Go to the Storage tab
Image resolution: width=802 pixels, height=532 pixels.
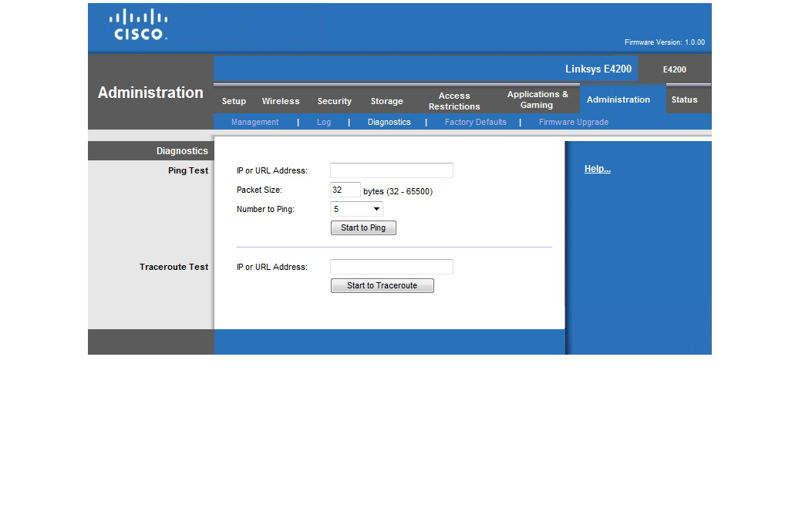click(386, 101)
